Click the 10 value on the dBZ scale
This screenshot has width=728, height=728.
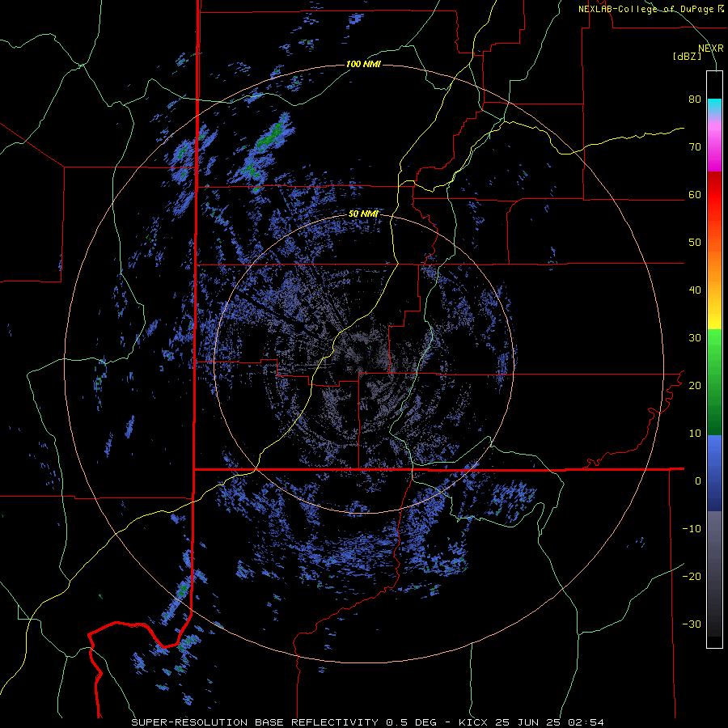(x=695, y=434)
